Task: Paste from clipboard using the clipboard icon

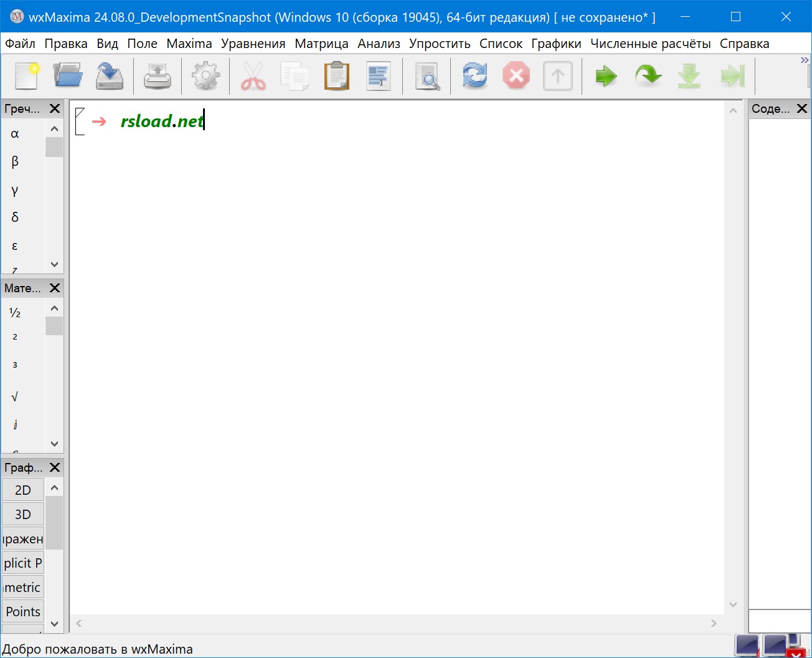Action: click(x=337, y=77)
